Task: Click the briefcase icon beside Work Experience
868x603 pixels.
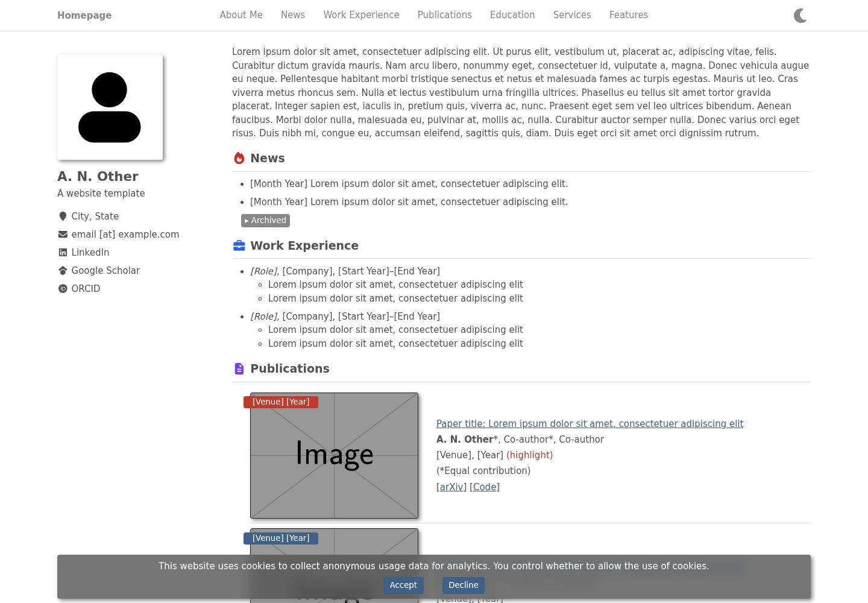Action: click(x=239, y=245)
